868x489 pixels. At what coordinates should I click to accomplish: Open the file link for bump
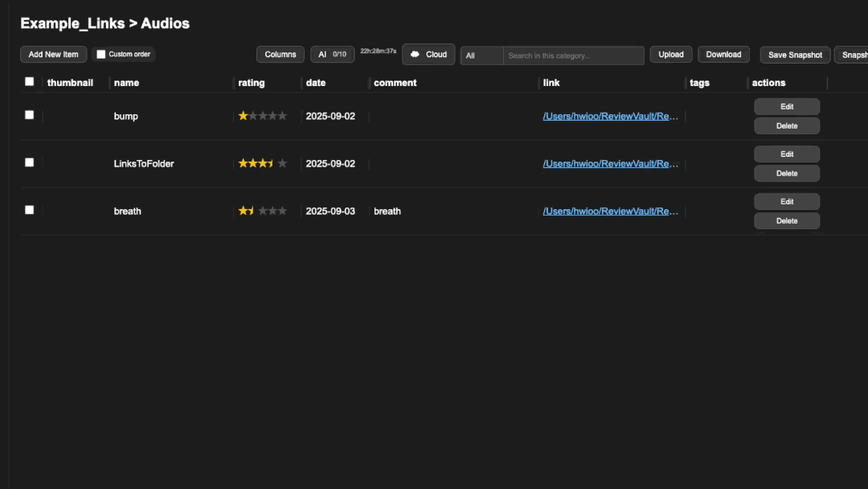click(611, 116)
